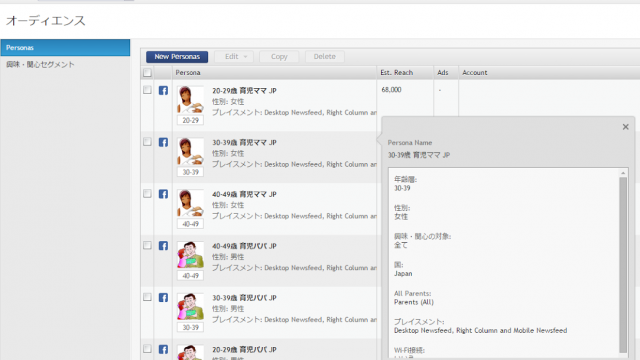Click the オーディエンス page heading
Screen dimensions: 640x360
(x=46, y=21)
